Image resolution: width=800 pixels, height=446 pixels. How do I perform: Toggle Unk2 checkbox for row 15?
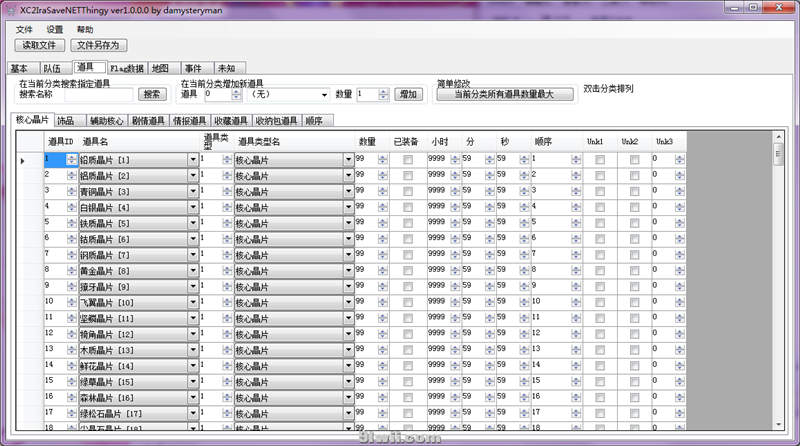(x=635, y=381)
